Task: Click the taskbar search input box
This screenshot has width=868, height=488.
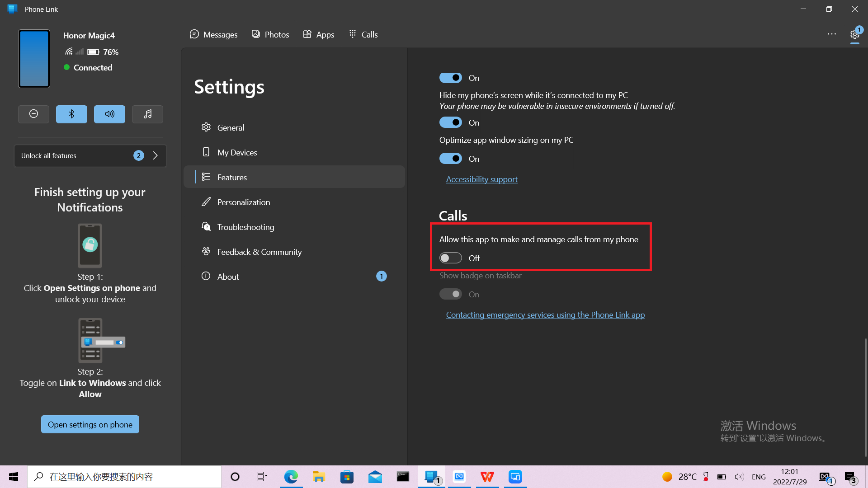Action: click(124, 477)
